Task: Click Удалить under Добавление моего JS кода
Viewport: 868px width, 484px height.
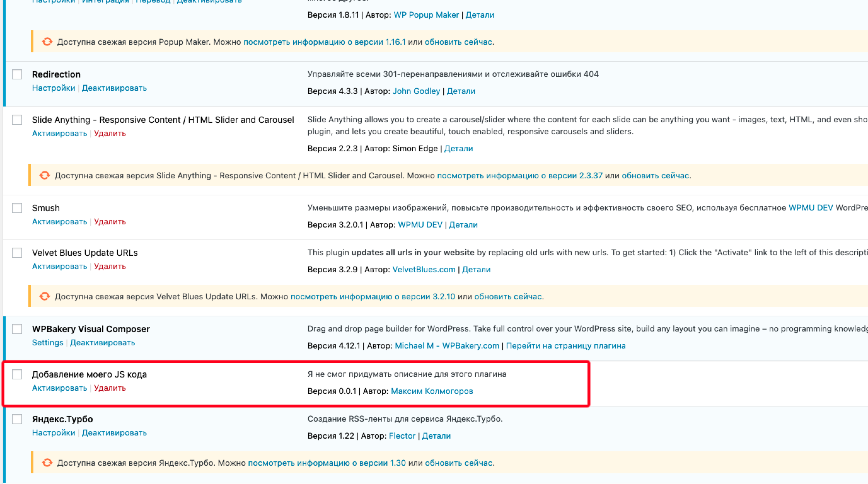Action: (x=110, y=388)
